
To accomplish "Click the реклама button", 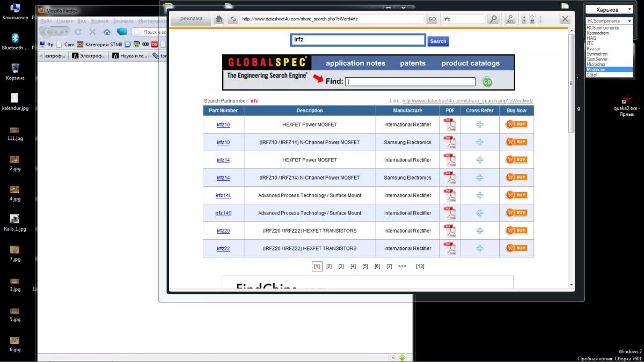I will pyautogui.click(x=191, y=19).
